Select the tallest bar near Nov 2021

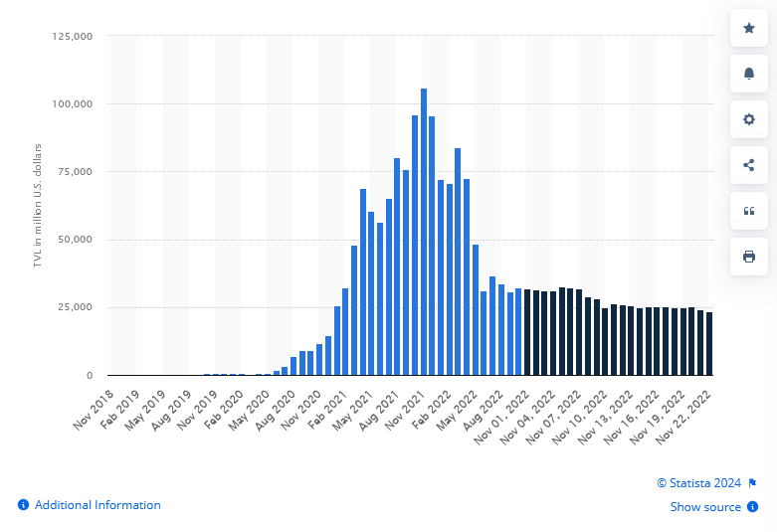(x=424, y=232)
